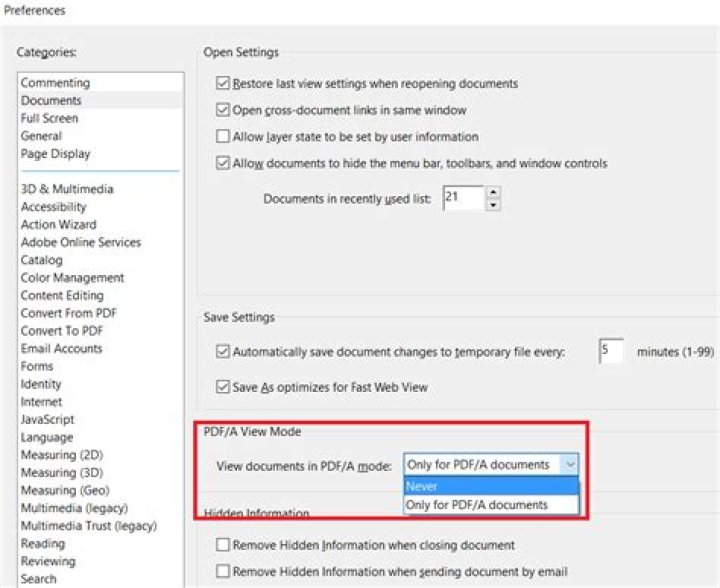720x588 pixels.
Task: Select the Page Display category
Action: tap(55, 154)
